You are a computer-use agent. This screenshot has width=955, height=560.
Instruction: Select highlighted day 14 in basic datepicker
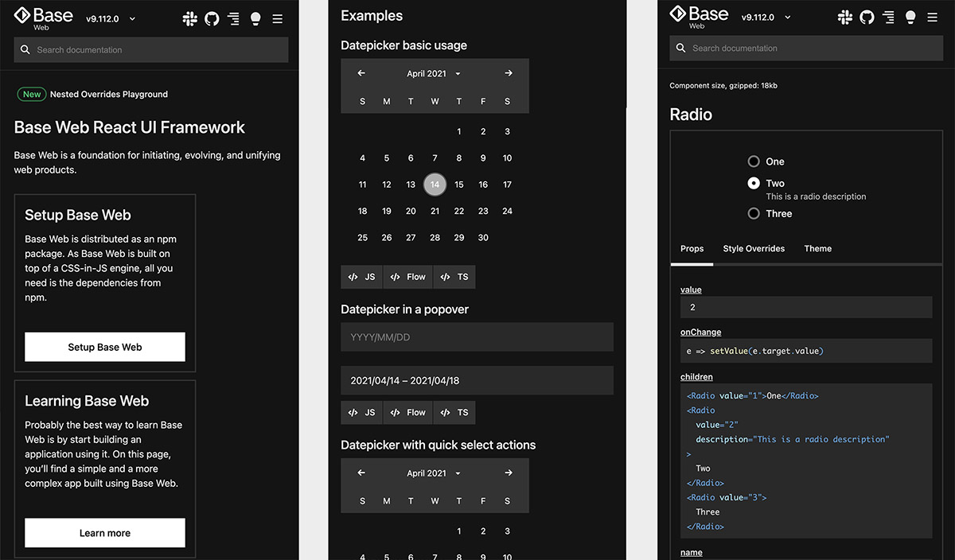[x=435, y=185]
